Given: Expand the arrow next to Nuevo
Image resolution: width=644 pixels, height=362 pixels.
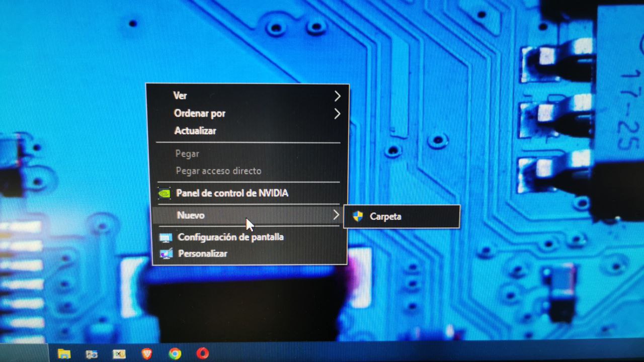Looking at the screenshot, I should click(336, 215).
